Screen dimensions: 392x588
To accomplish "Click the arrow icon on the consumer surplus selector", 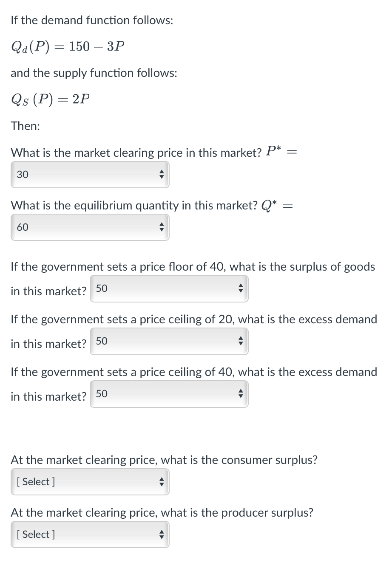I will click(x=161, y=482).
